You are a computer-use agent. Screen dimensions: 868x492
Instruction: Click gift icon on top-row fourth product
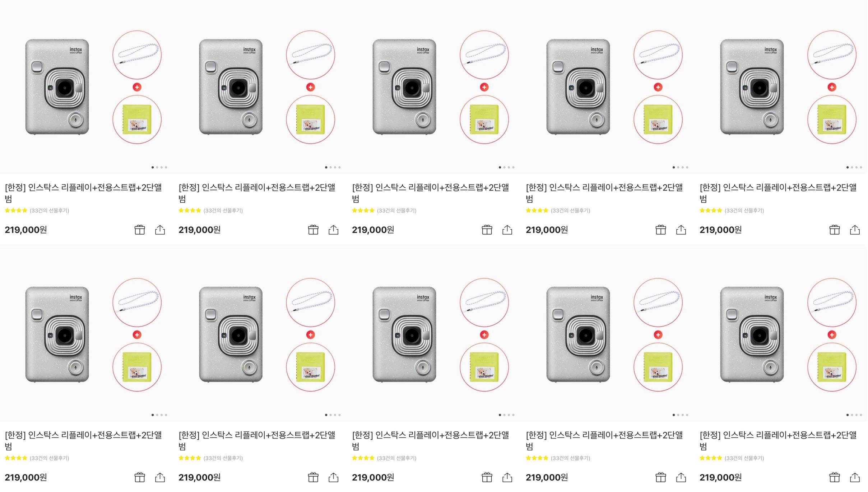click(661, 230)
